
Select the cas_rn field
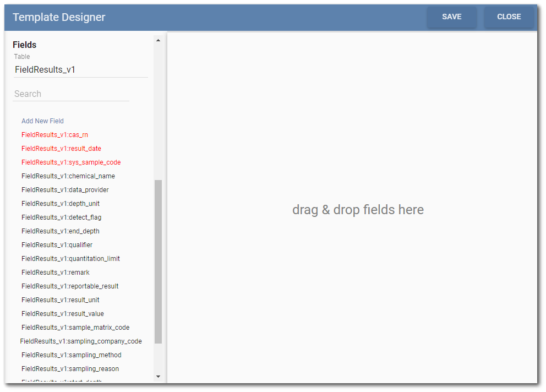click(x=54, y=134)
